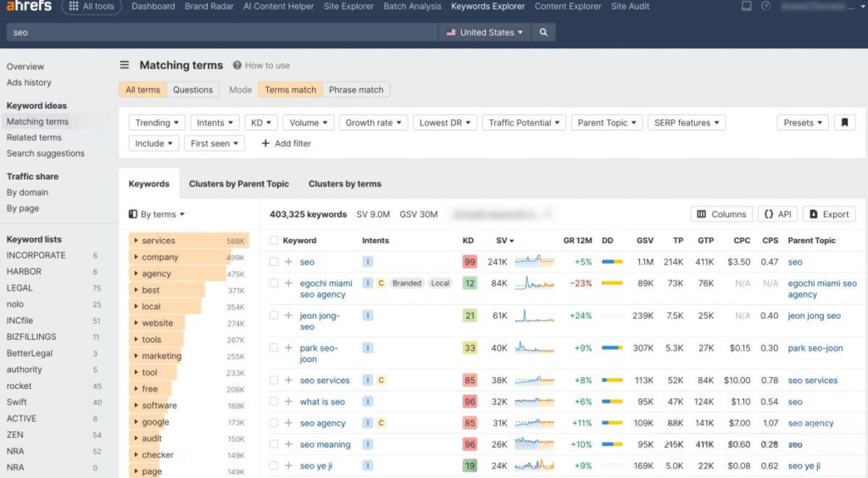Switch mode to Phrase match

[356, 90]
